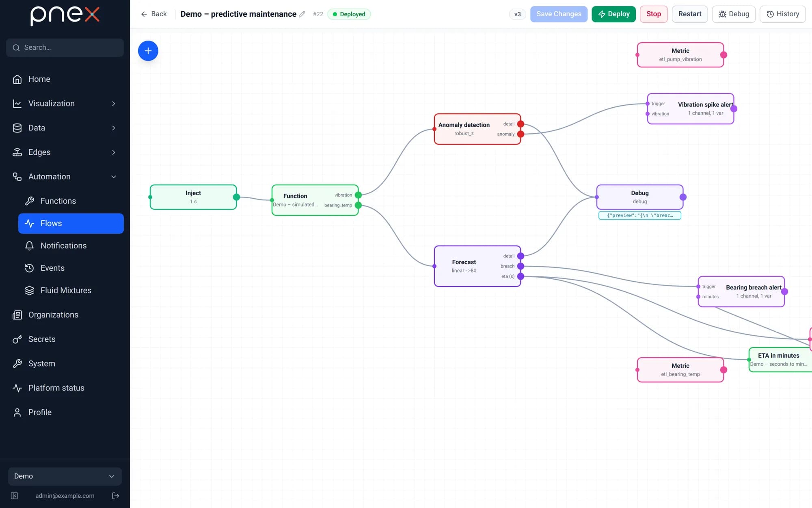Click the Edges router icon
This screenshot has width=812, height=508.
pos(17,152)
